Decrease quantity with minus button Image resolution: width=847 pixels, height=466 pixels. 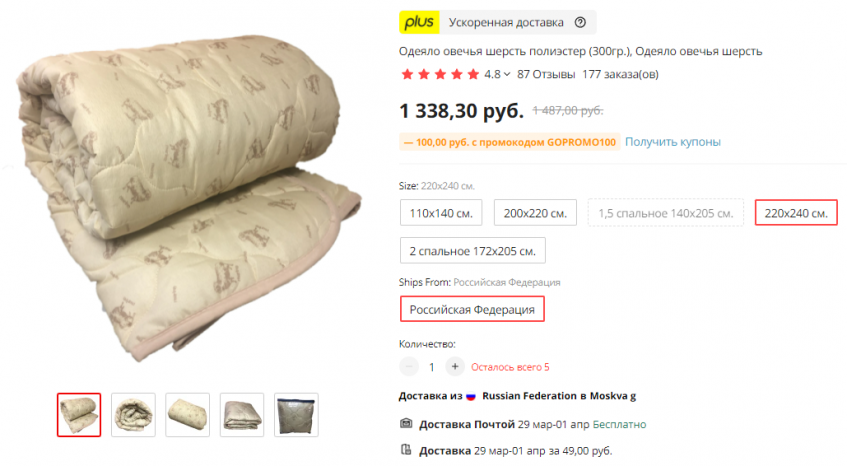coord(409,367)
